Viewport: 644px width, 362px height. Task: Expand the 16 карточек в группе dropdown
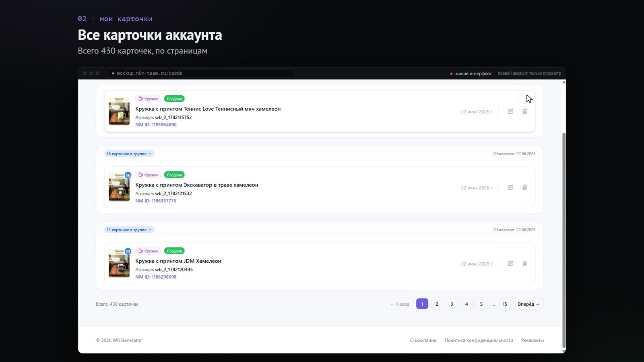pos(129,154)
